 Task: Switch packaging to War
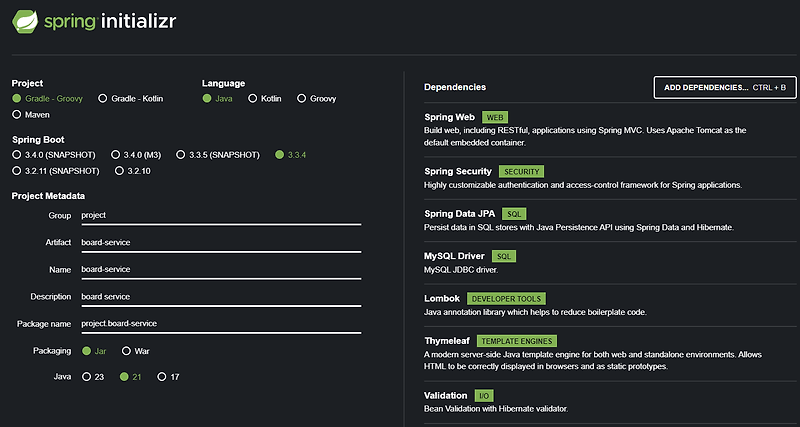click(x=126, y=351)
